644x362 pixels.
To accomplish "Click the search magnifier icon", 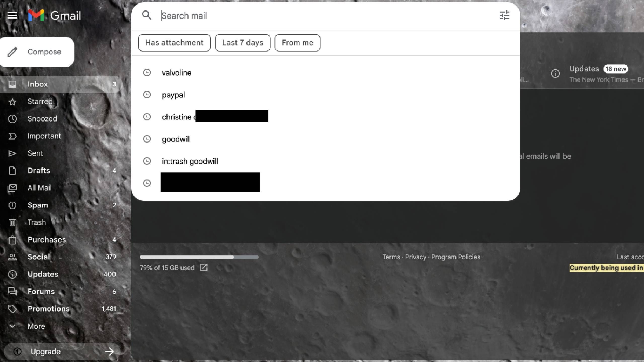I will [x=147, y=15].
